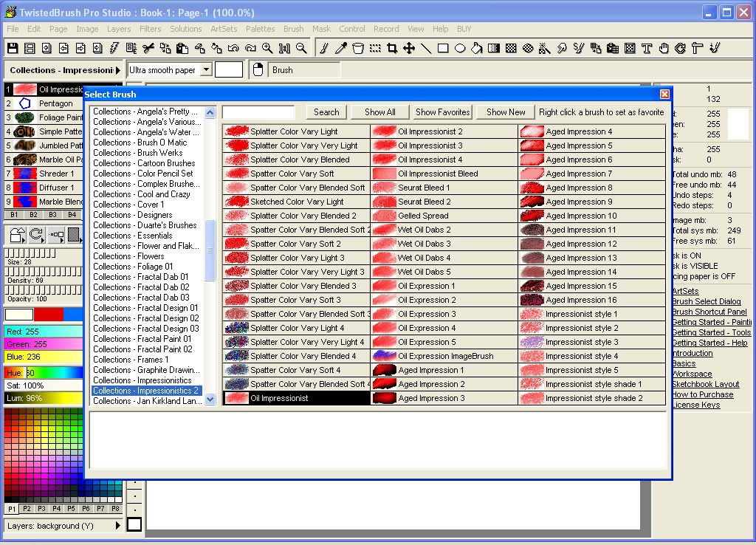Open the License Keys link
The image size is (756, 545).
696,405
